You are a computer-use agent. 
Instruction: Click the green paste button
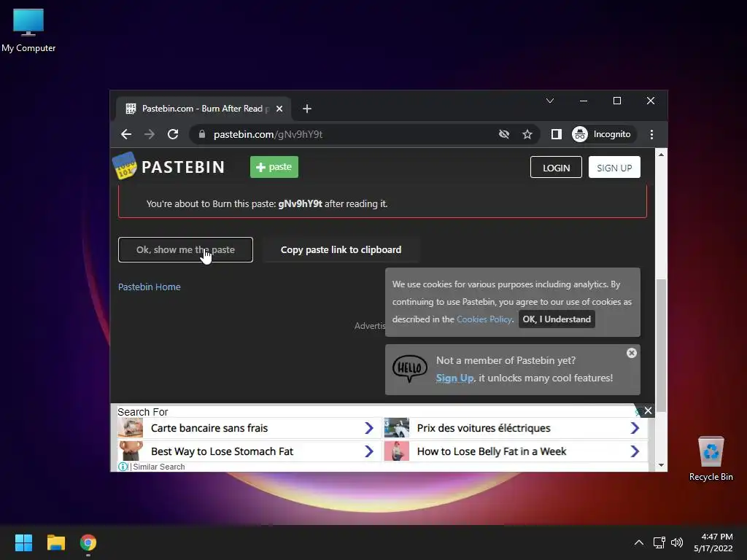pos(274,167)
